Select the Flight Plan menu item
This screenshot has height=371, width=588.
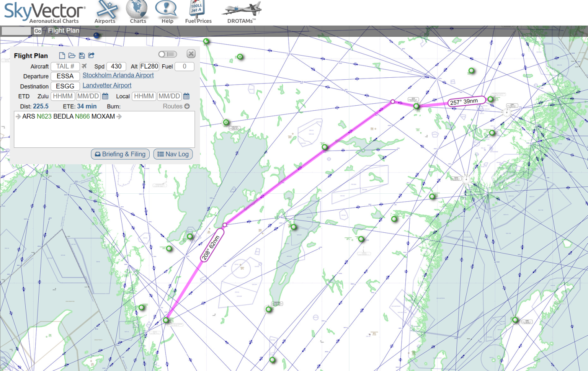pos(64,31)
